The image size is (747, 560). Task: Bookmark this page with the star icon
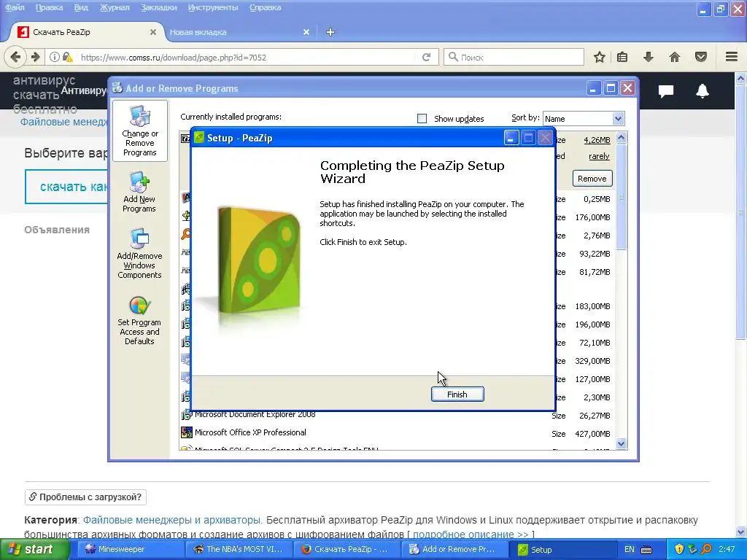[600, 57]
